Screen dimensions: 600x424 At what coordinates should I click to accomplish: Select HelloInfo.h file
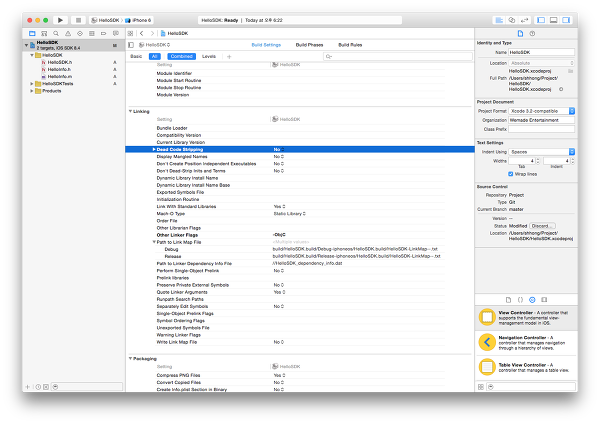click(x=59, y=69)
